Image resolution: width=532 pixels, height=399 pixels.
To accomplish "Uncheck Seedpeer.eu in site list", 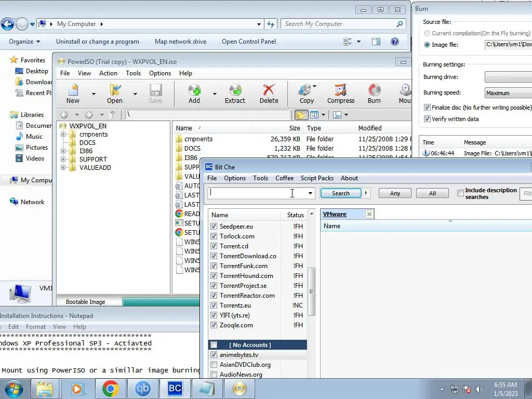I will 214,227.
